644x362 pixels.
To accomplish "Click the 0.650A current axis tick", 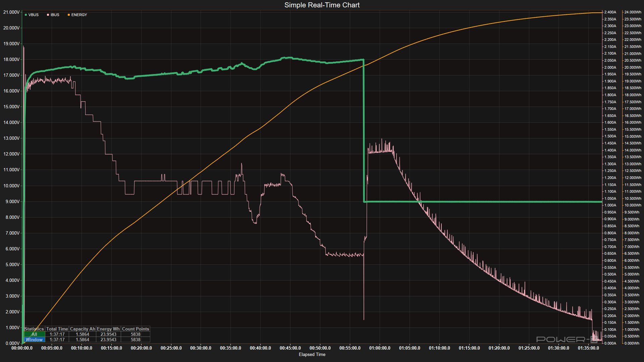I will 610,253.
